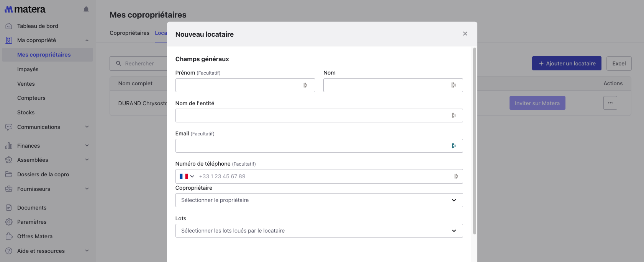Open the Sélectionner le propriétaire dropdown
The image size is (644, 262).
[x=319, y=200]
